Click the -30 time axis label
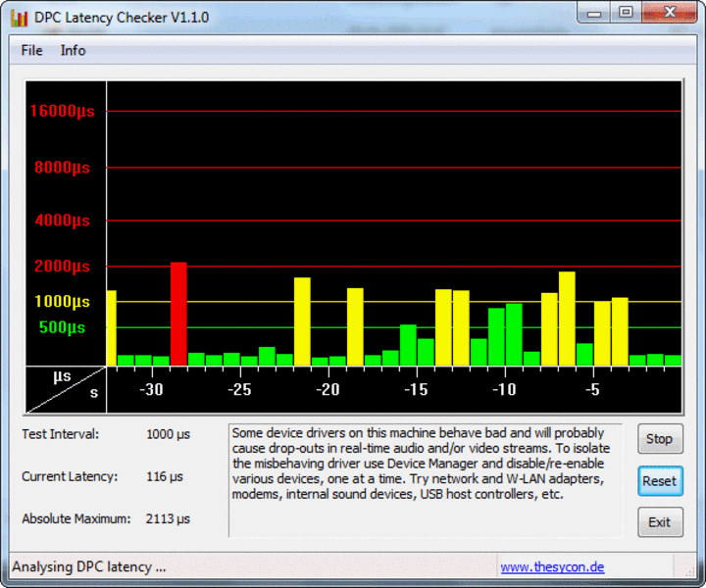Viewport: 706px width, 588px height. [x=151, y=389]
